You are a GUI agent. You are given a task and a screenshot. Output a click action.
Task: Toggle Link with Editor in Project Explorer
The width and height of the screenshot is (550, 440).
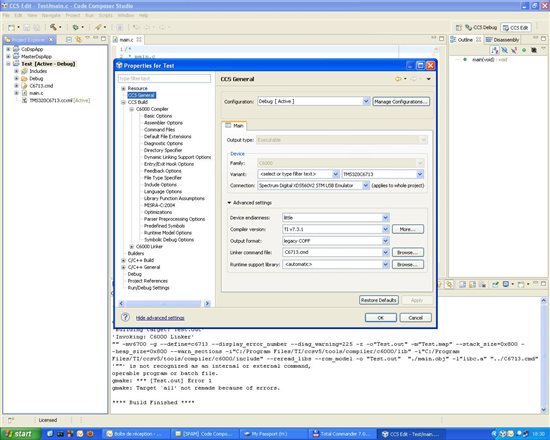[78, 39]
